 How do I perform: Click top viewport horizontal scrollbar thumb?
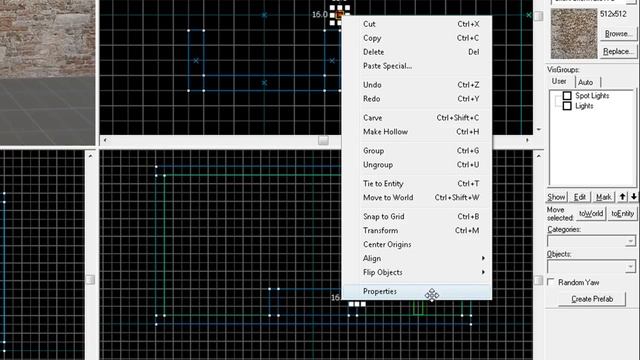click(x=323, y=140)
